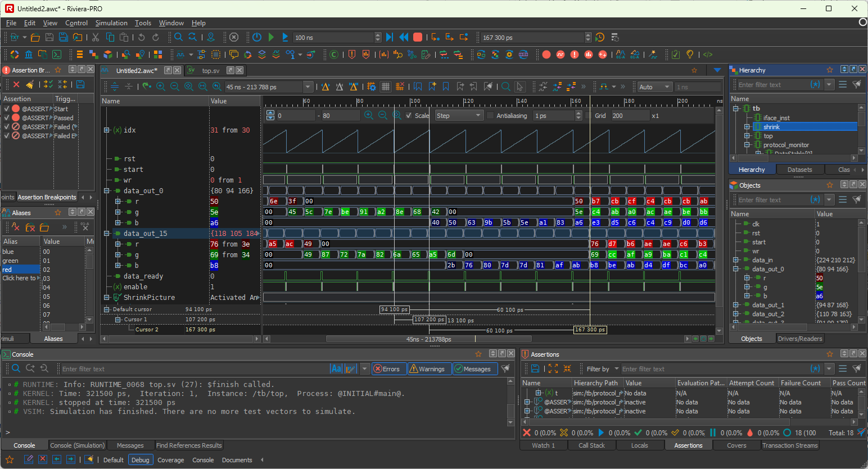
Task: Expand the ShrinkPicture assertion row
Action: click(x=107, y=298)
